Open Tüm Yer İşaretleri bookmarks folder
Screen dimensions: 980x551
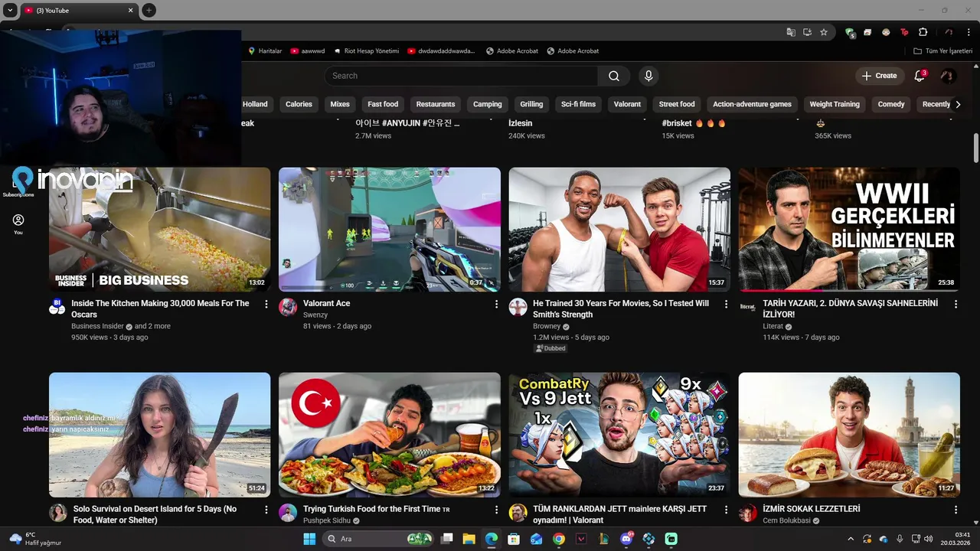[943, 51]
